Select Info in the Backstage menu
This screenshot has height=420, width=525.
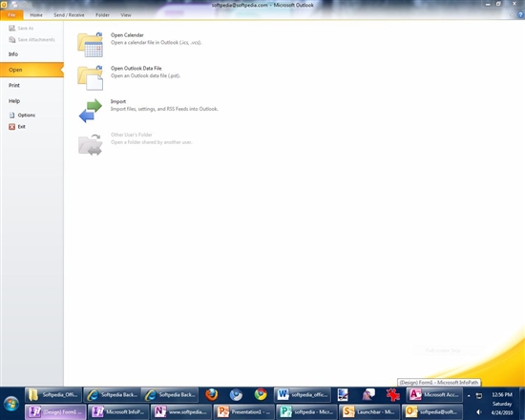pyautogui.click(x=31, y=53)
